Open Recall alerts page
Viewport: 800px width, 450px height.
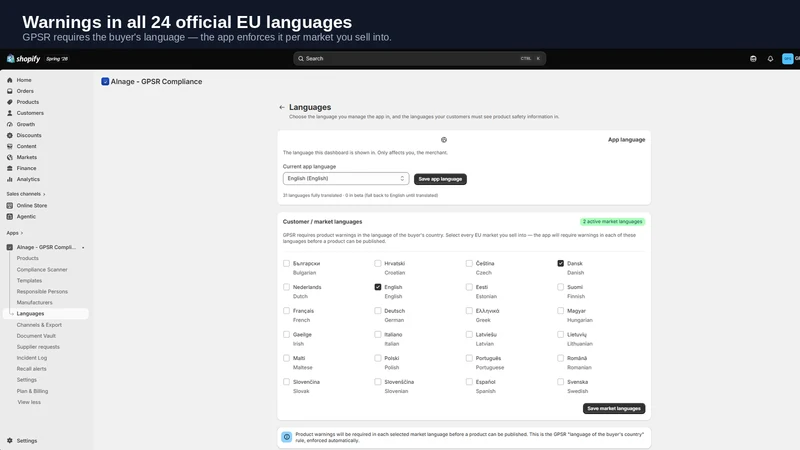click(x=31, y=369)
